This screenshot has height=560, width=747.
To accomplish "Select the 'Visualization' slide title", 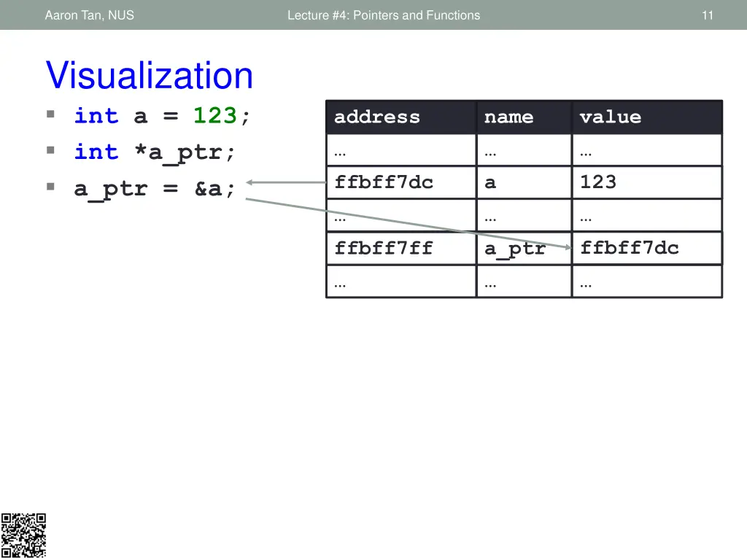I will click(150, 76).
